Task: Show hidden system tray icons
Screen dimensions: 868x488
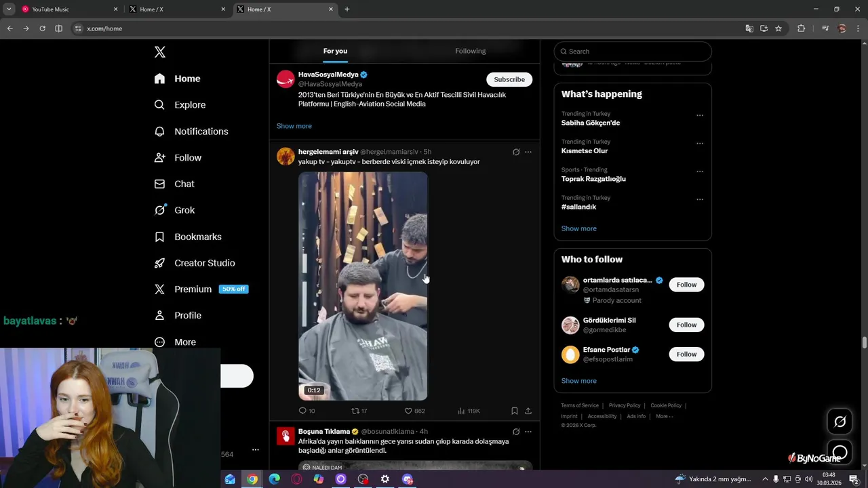Action: point(765,479)
